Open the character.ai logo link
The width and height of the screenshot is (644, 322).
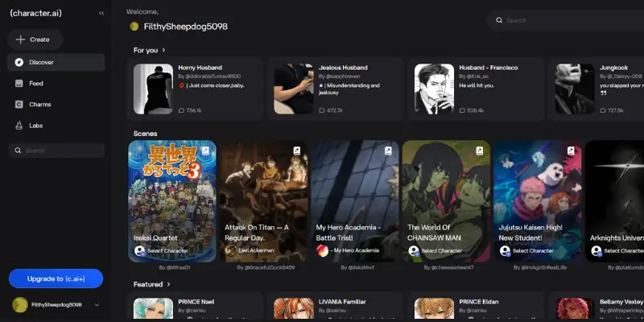tap(35, 13)
